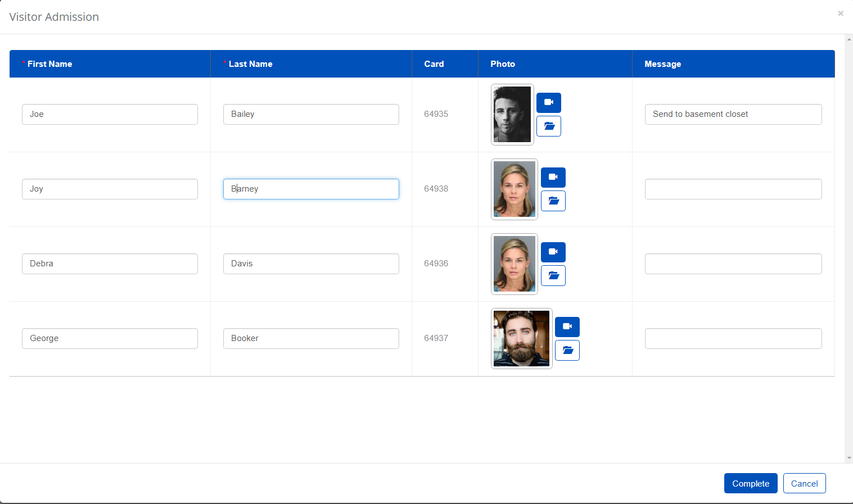Select the camera icon for George Booker
The height and width of the screenshot is (504, 853).
click(x=567, y=326)
